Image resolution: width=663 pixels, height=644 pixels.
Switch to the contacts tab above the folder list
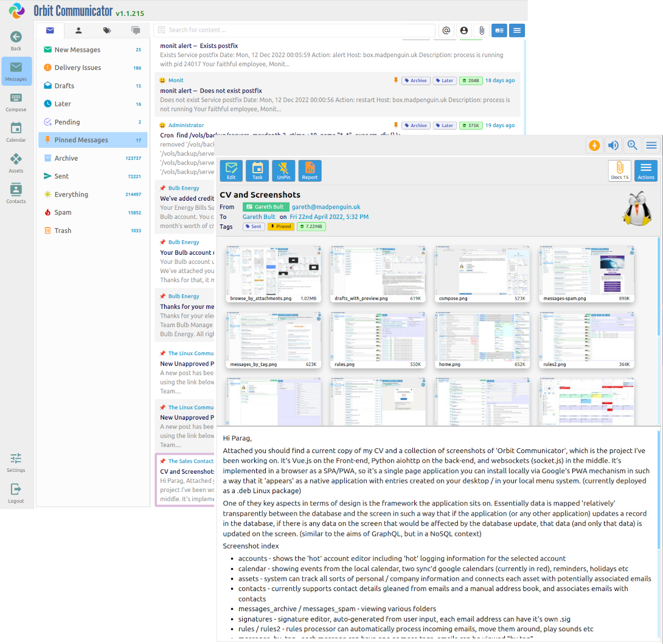point(78,30)
